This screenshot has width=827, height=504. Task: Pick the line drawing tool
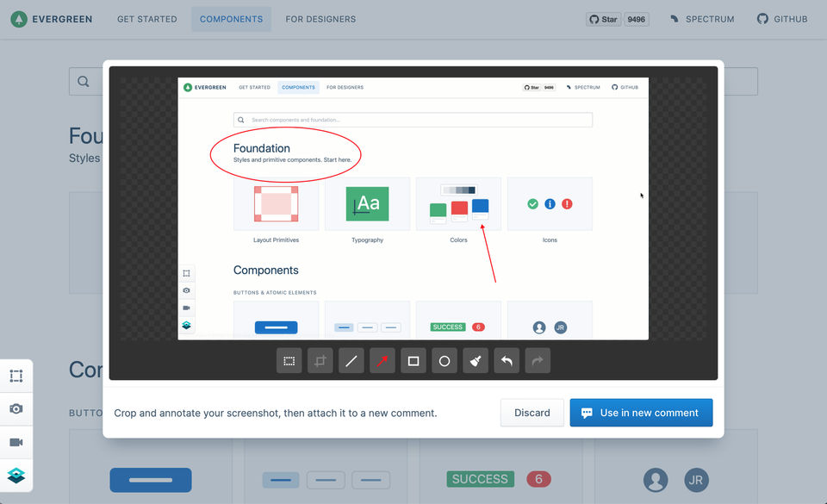[351, 361]
